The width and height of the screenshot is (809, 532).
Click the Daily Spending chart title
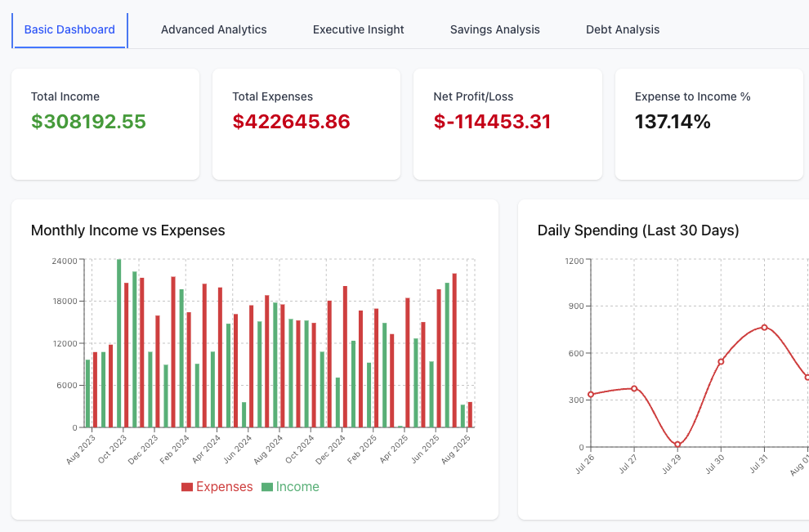coord(637,230)
